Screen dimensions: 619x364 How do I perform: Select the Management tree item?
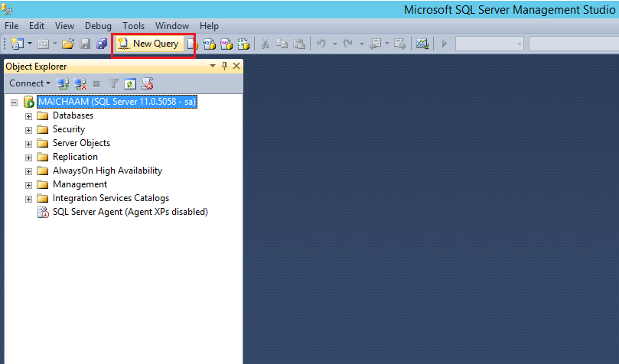(80, 184)
